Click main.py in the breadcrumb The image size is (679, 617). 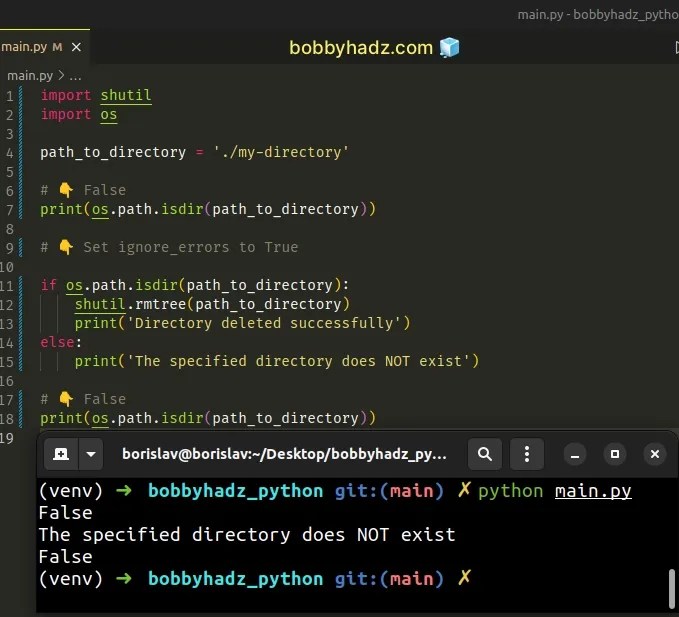coord(29,76)
